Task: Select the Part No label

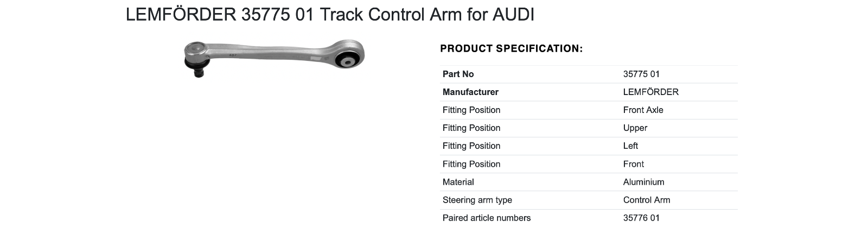Action: 458,74
